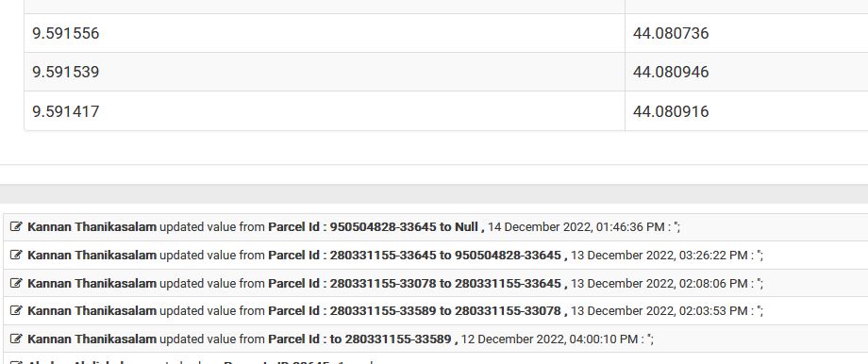Click edit icon on 14 December log entry
Image resolution: width=868 pixels, height=364 pixels.
(x=17, y=227)
